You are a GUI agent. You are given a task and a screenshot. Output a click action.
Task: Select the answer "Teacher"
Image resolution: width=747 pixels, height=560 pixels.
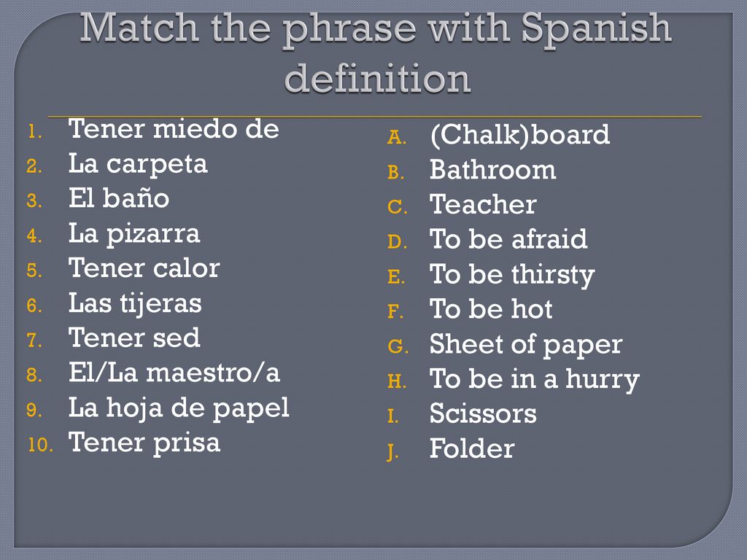click(x=483, y=205)
